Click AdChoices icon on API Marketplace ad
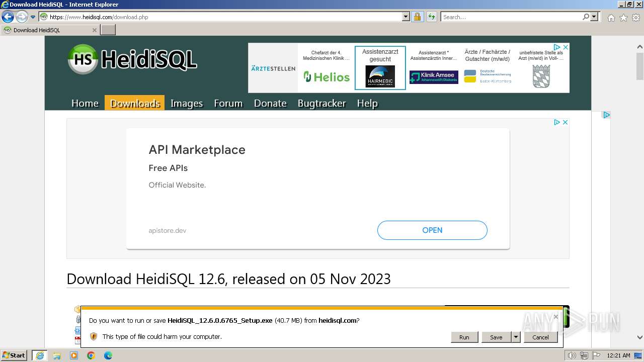 [x=557, y=122]
